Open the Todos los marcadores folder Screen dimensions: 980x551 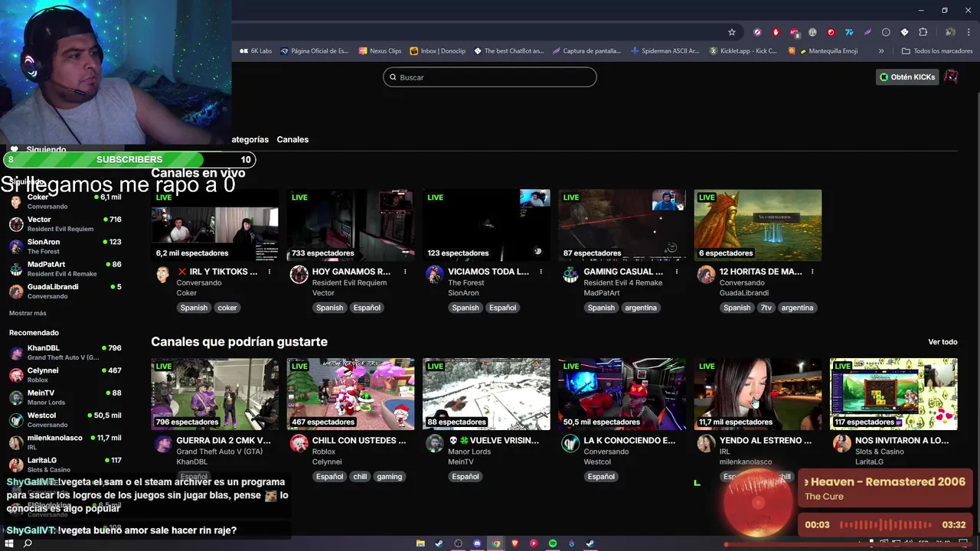937,51
